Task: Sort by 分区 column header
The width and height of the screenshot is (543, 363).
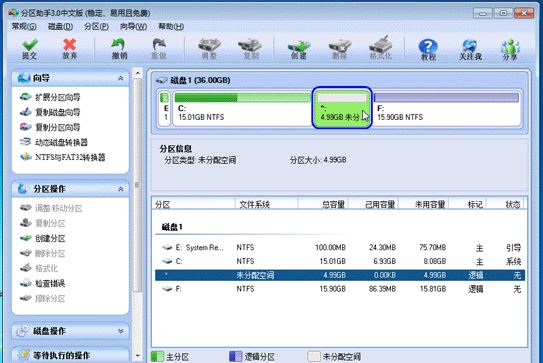Action: (x=193, y=204)
